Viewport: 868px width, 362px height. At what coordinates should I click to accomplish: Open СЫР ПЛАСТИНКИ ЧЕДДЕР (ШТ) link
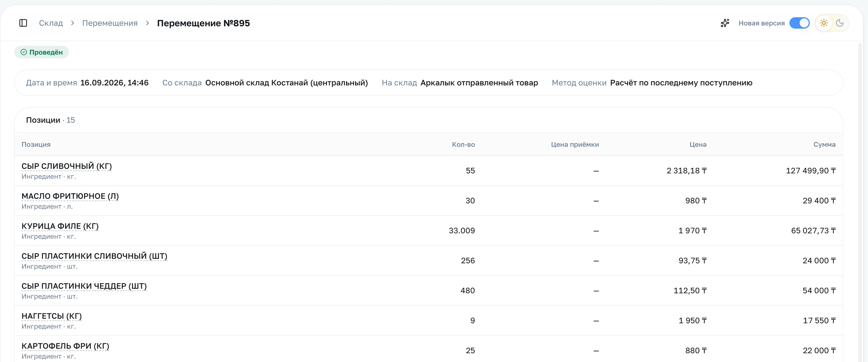click(84, 286)
